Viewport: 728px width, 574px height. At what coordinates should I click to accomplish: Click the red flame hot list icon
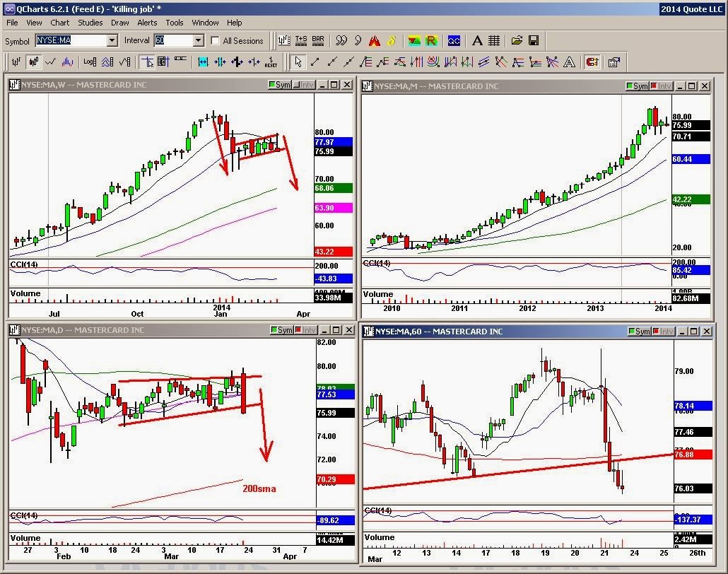pos(375,41)
